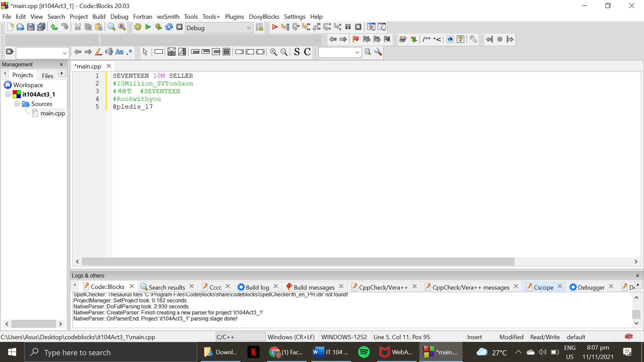Click the Zoom out magnifier icon
The height and width of the screenshot is (362, 644).
click(x=284, y=52)
